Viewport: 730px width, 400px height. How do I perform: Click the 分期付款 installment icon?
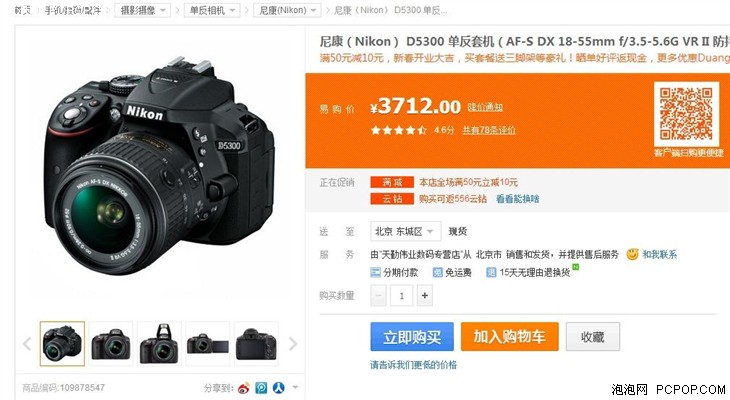click(375, 272)
